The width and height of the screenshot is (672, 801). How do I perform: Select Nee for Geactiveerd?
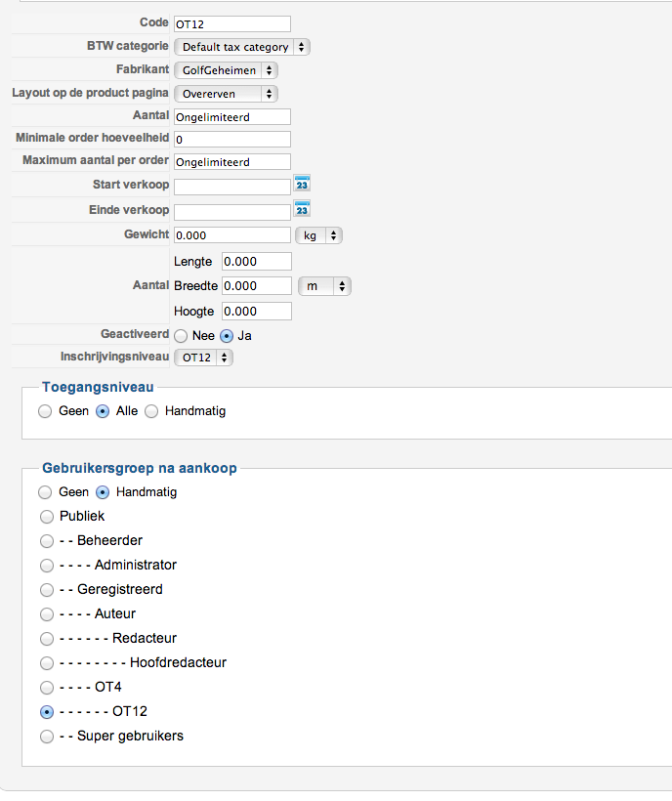[182, 335]
